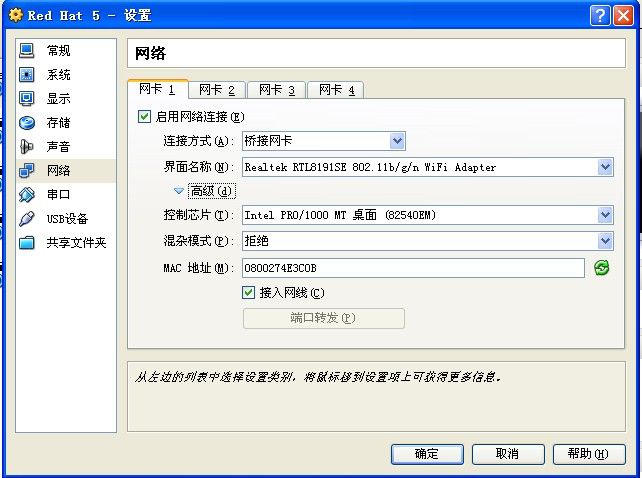Open the 连接方式 dropdown showing 桥接网卡
The height and width of the screenshot is (478, 642).
324,141
